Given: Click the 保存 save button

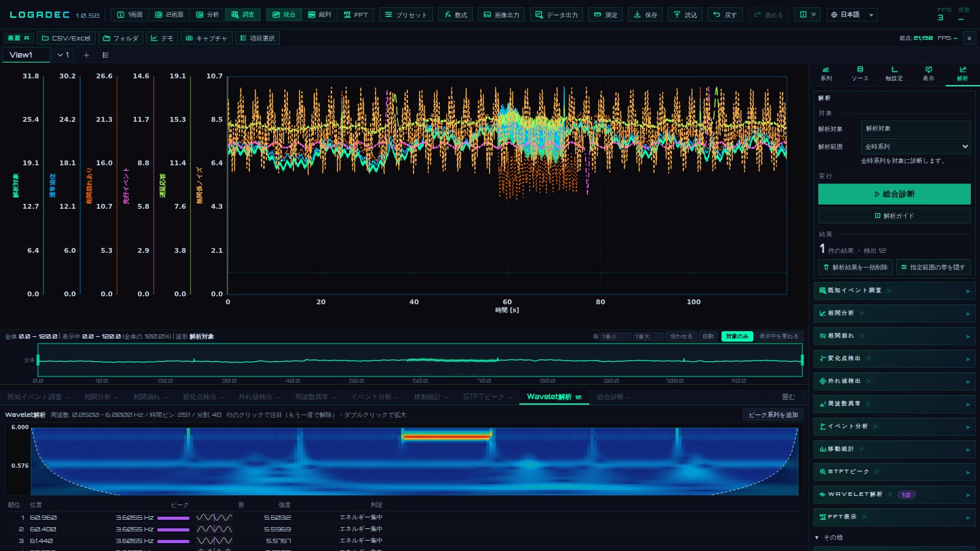Looking at the screenshot, I should (x=646, y=15).
